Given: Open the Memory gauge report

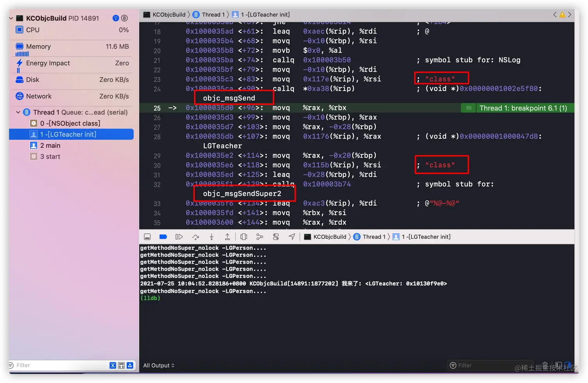Looking at the screenshot, I should click(x=72, y=47).
